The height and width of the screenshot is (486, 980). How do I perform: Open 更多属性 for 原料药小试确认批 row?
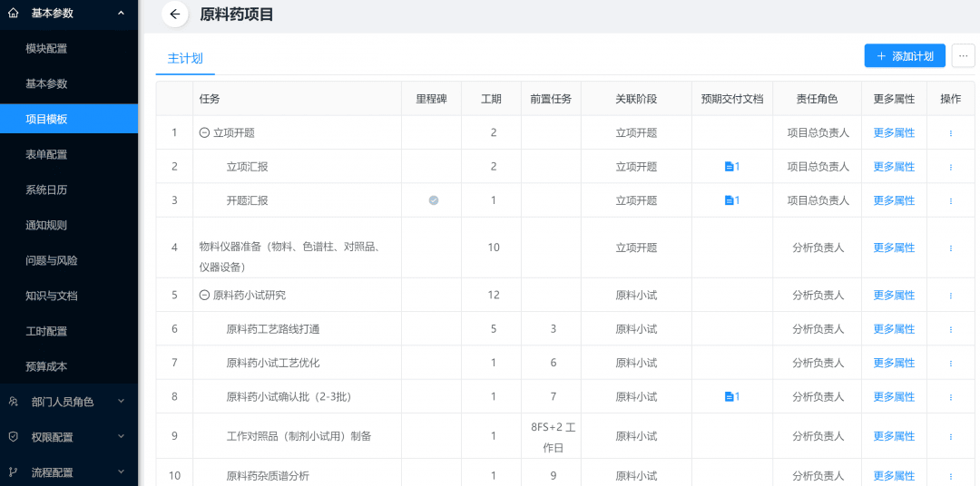pos(894,396)
